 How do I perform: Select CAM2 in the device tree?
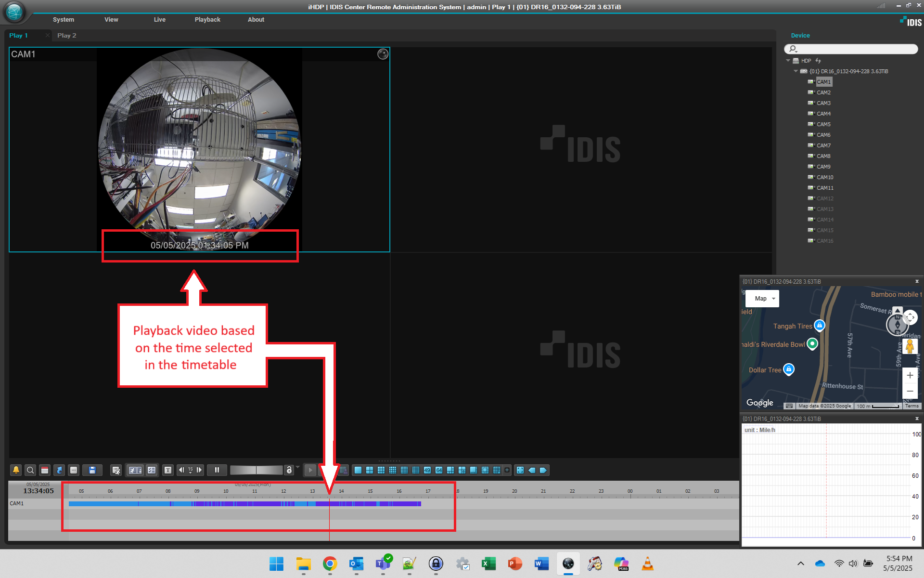point(823,92)
